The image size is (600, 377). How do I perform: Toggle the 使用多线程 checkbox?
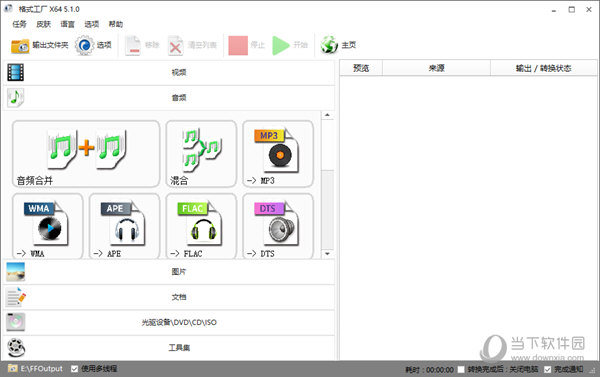[75, 369]
